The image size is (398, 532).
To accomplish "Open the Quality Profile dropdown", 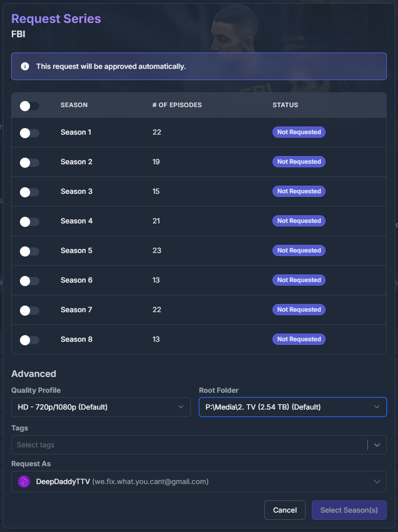I will pyautogui.click(x=101, y=407).
